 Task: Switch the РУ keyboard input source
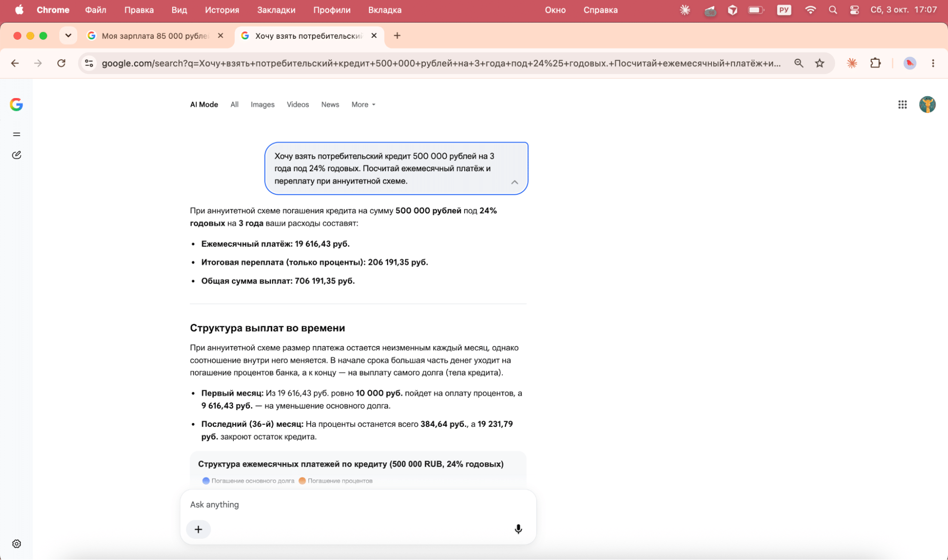coord(784,10)
